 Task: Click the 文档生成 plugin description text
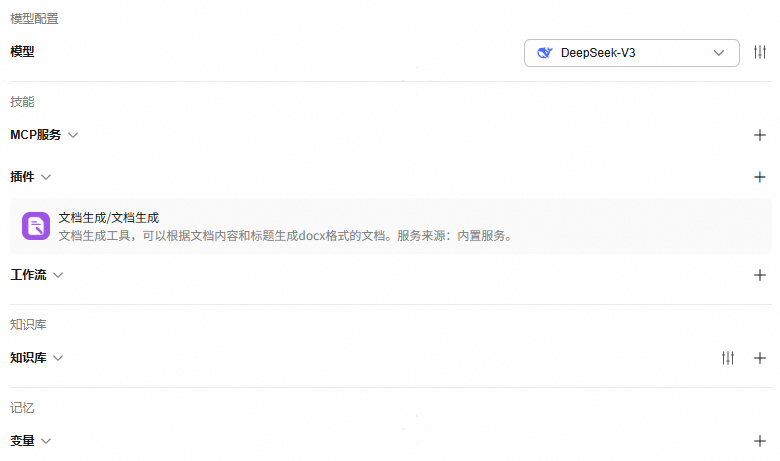pyautogui.click(x=285, y=236)
